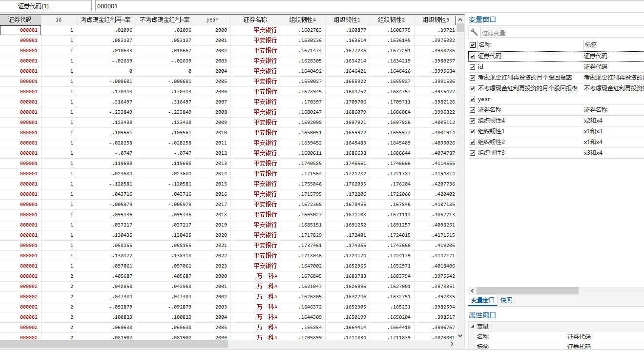Select the year column header
Viewport: 644px width, 352px height.
(212, 20)
